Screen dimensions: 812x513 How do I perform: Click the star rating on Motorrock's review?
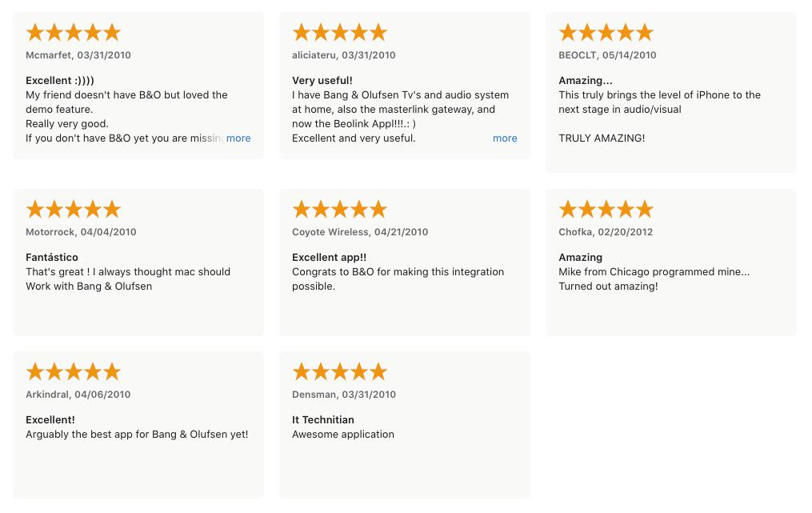[x=74, y=210]
